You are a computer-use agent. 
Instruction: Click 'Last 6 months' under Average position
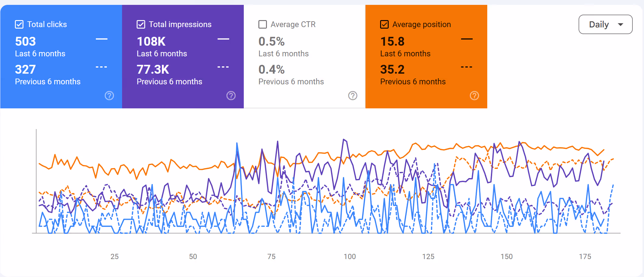405,54
